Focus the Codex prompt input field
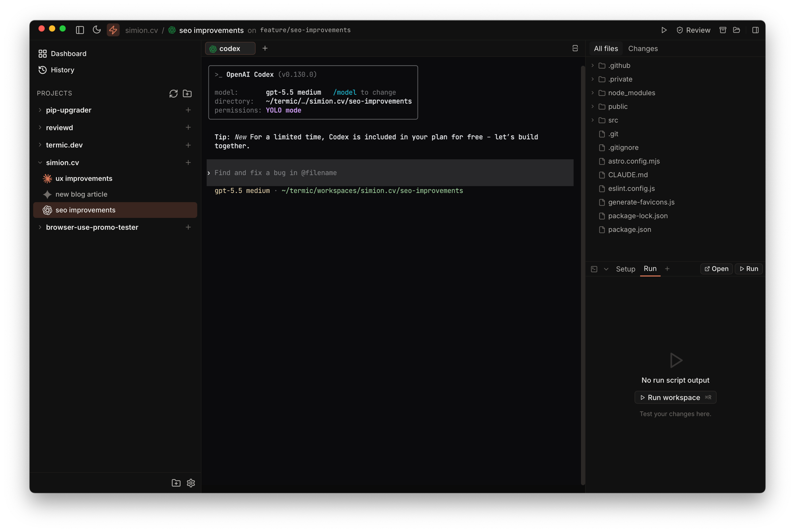Viewport: 795px width, 532px height. (x=390, y=173)
